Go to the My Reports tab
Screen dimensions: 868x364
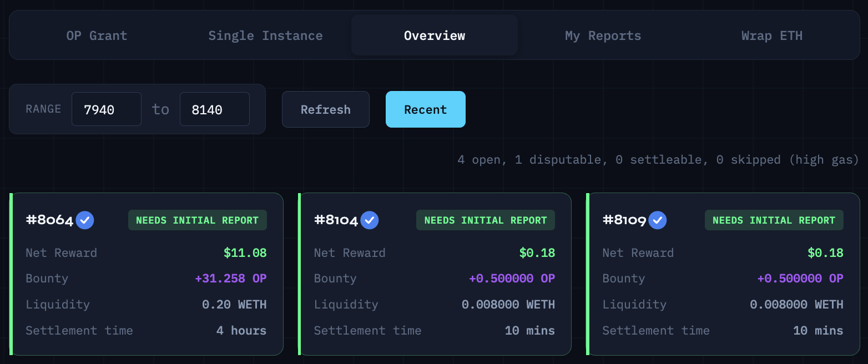click(603, 36)
